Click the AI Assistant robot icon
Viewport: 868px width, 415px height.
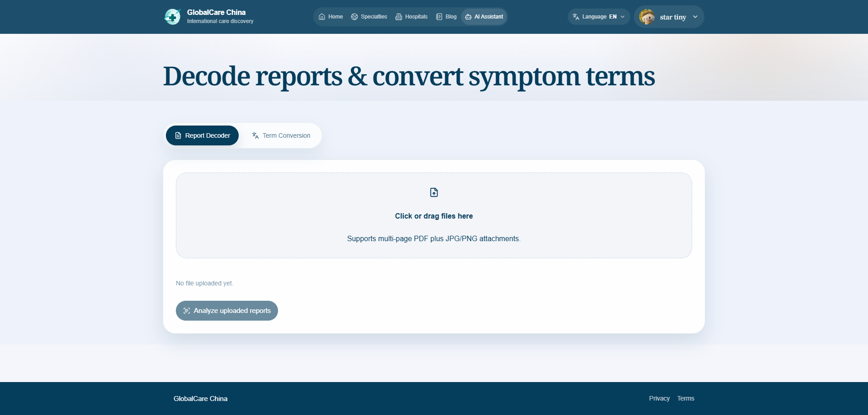tap(468, 17)
